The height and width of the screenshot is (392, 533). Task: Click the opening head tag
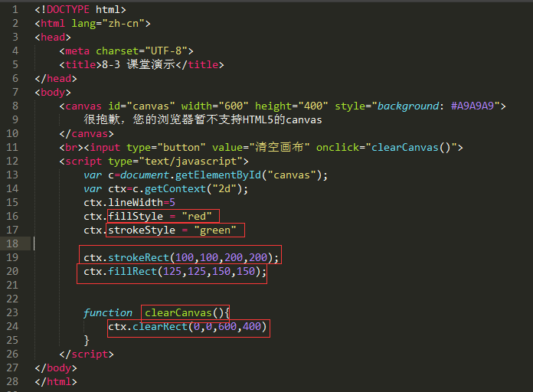coord(53,37)
